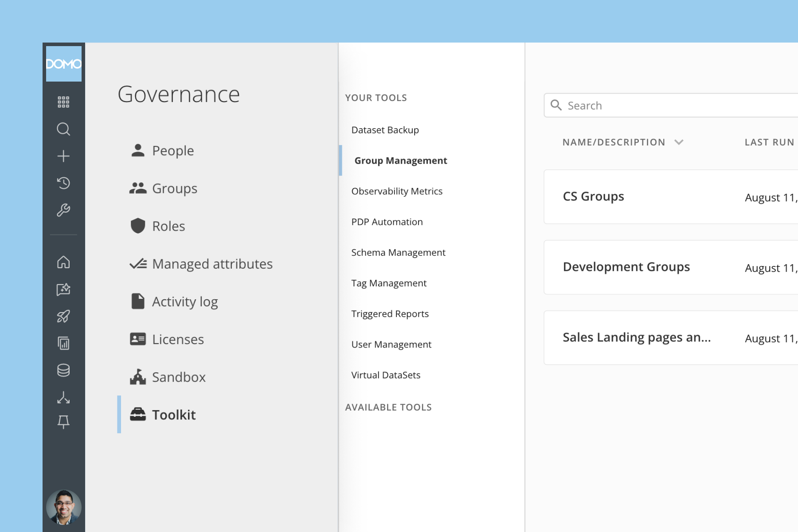Click the plus add icon in sidebar
Screen dimensions: 798x532
click(x=63, y=156)
